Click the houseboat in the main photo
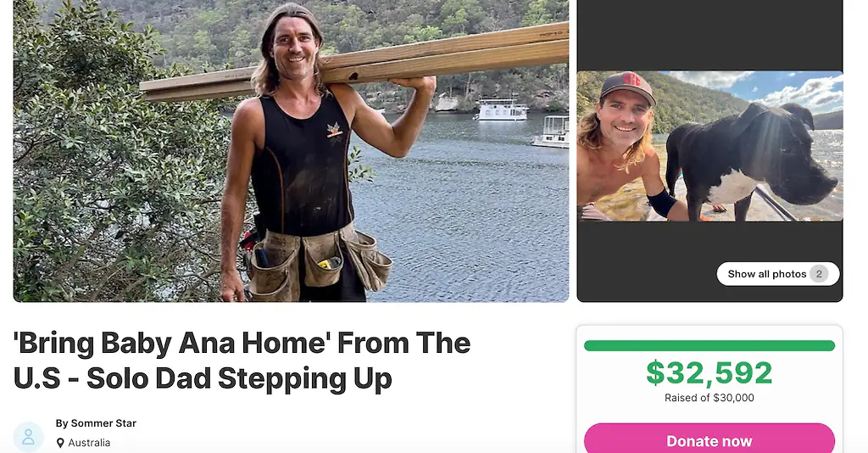 (502, 109)
